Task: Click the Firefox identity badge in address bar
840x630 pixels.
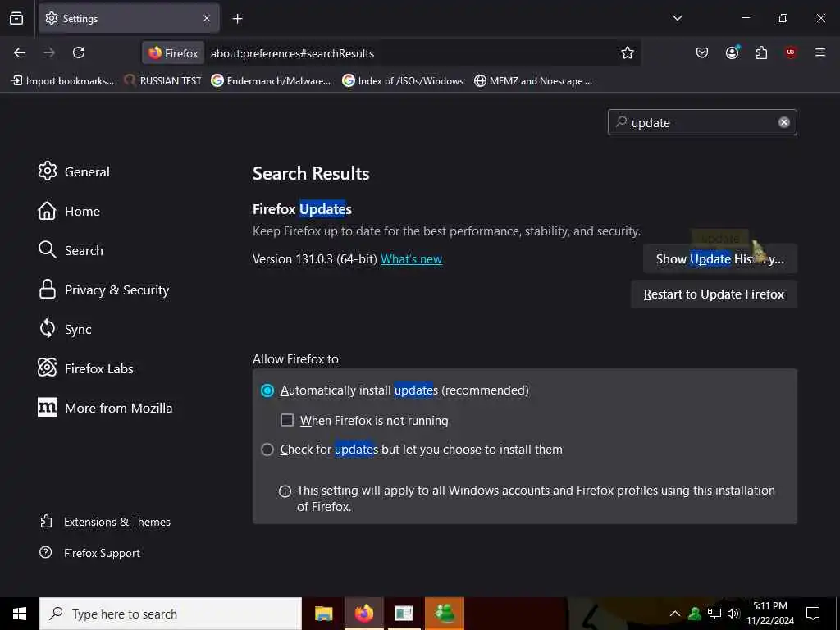Action: point(173,53)
